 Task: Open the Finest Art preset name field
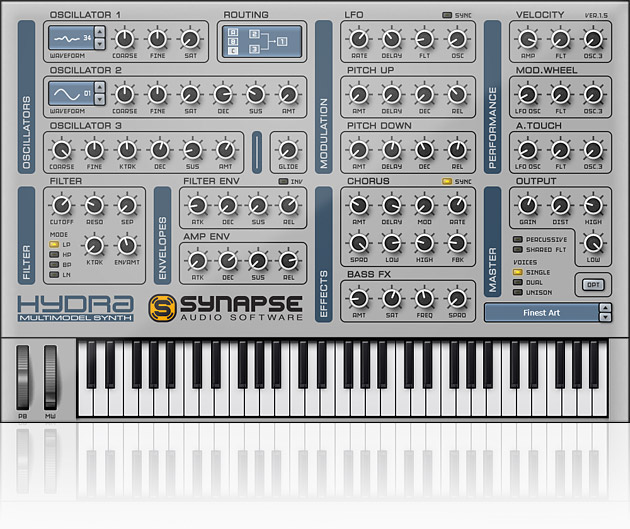point(542,312)
